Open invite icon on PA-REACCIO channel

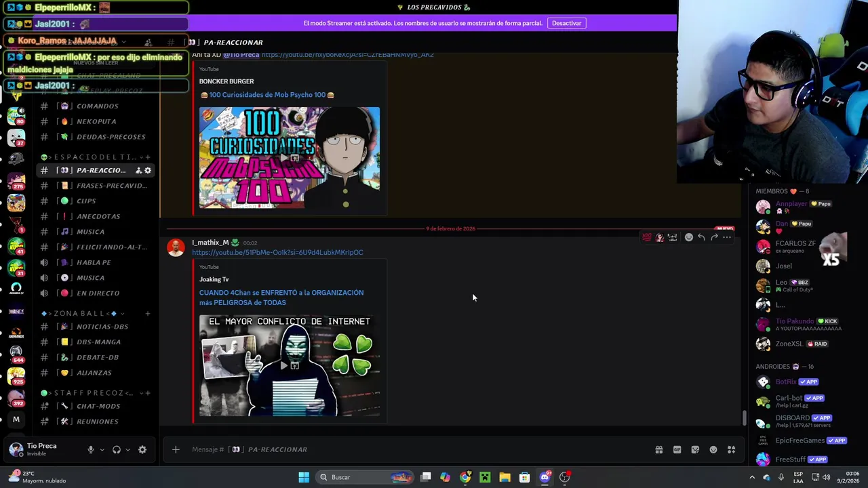[x=138, y=170]
